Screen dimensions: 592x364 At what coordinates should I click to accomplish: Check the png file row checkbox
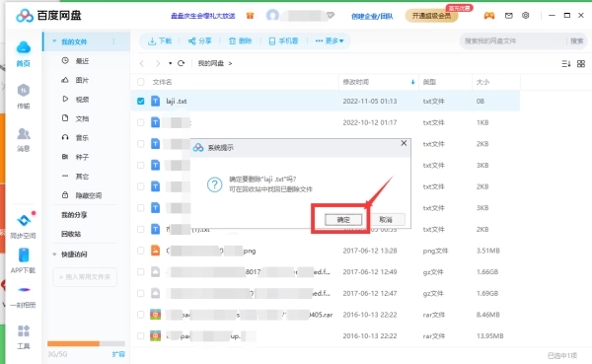point(141,251)
